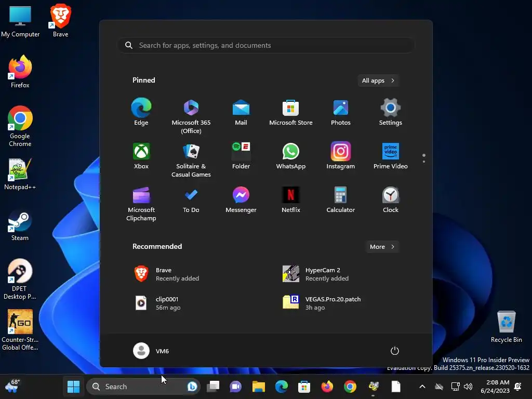The height and width of the screenshot is (399, 532).
Task: Launch the To Do app
Action: pyautogui.click(x=191, y=199)
